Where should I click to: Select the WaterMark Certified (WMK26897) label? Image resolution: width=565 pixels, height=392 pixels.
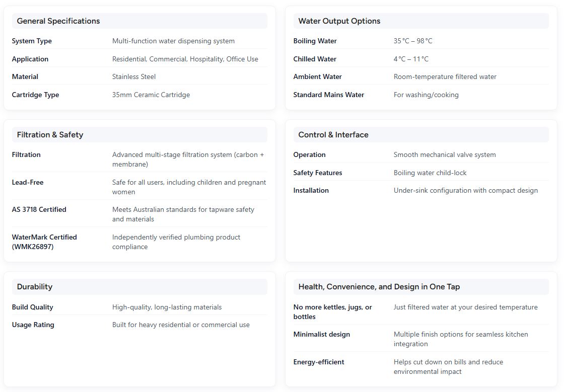pyautogui.click(x=44, y=242)
